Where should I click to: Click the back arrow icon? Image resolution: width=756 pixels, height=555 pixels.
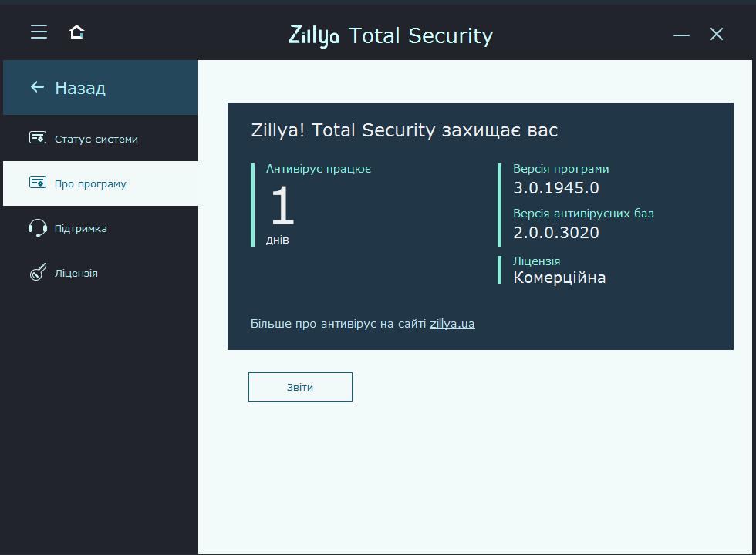pos(36,87)
